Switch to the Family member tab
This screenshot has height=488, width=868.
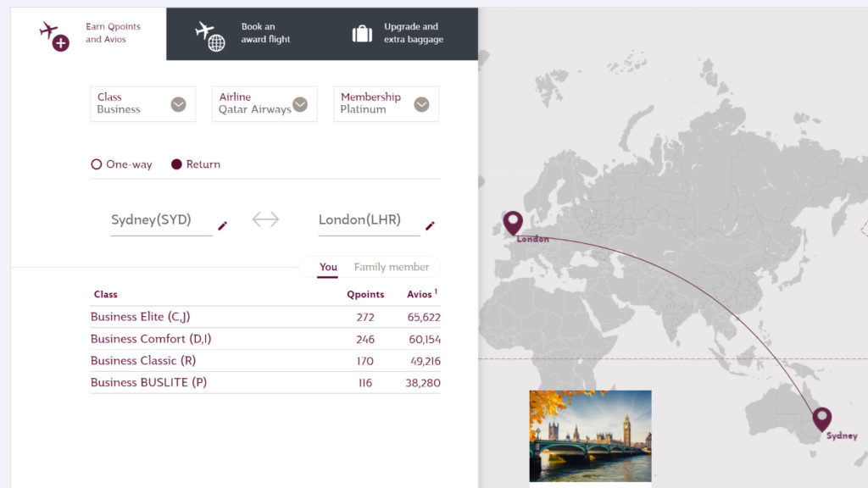pyautogui.click(x=391, y=267)
